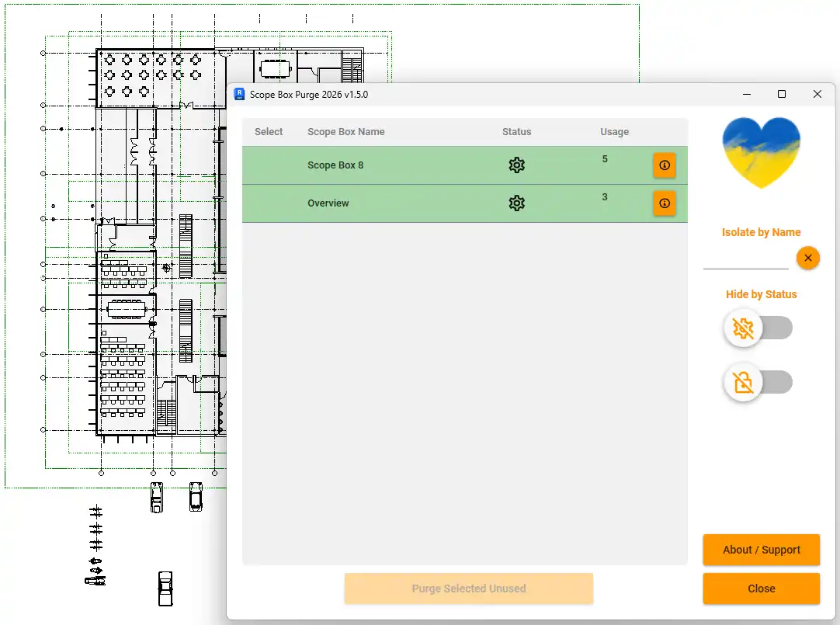The width and height of the screenshot is (840, 625).
Task: Click the info button for Scope Box 8
Action: click(x=665, y=165)
